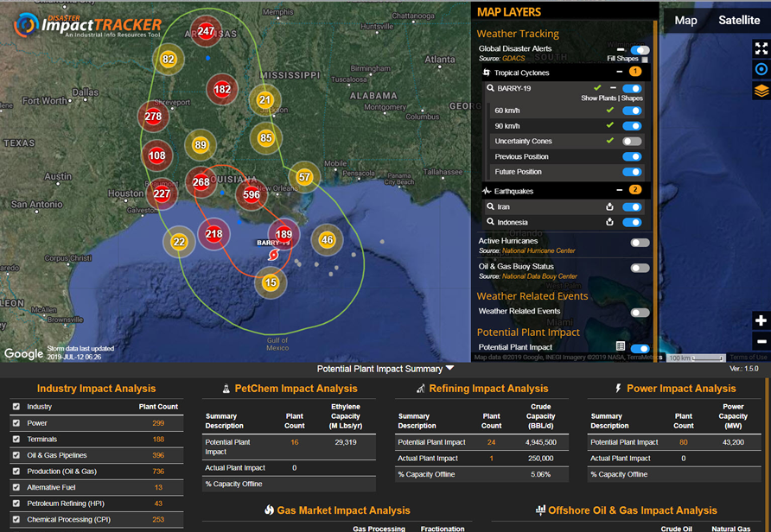
Task: Click the locate-me target icon
Action: [761, 69]
